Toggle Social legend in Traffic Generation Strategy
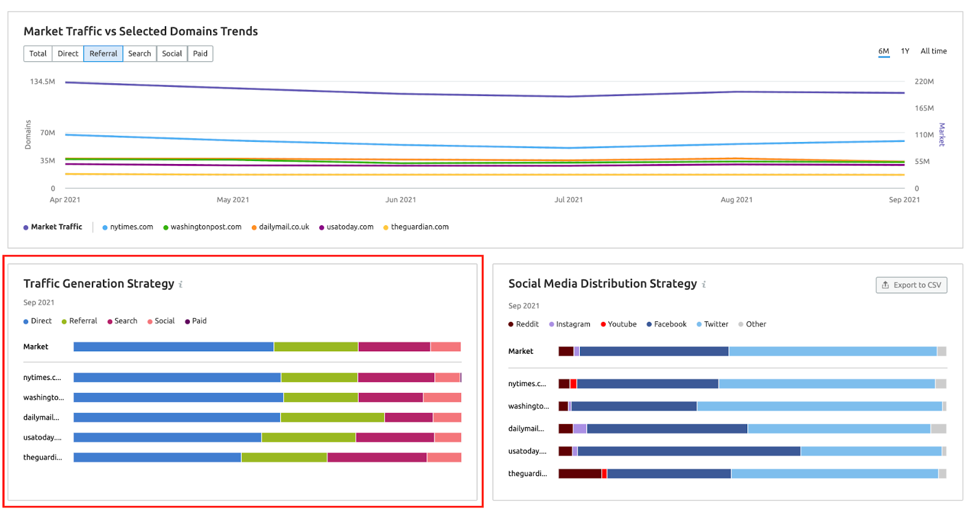This screenshot has width=980, height=511. click(x=161, y=321)
